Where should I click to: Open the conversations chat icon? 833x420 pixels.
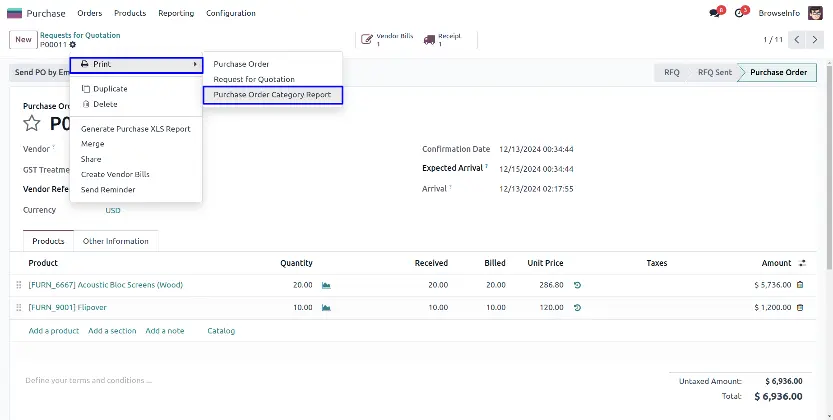coord(715,13)
